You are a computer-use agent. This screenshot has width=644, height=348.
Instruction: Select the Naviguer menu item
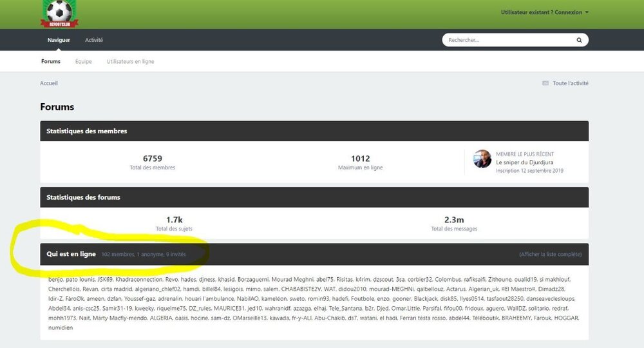pyautogui.click(x=59, y=40)
